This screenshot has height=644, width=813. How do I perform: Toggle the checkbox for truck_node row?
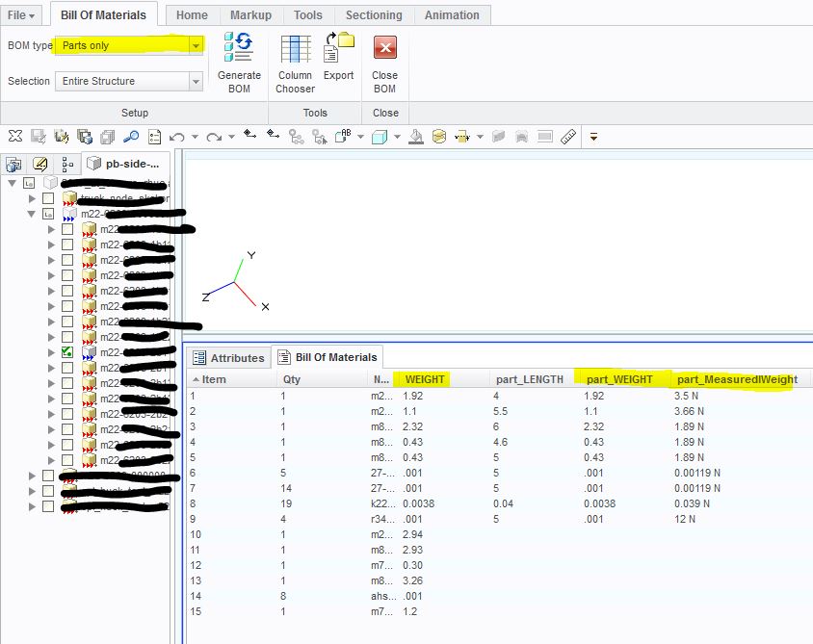click(48, 198)
